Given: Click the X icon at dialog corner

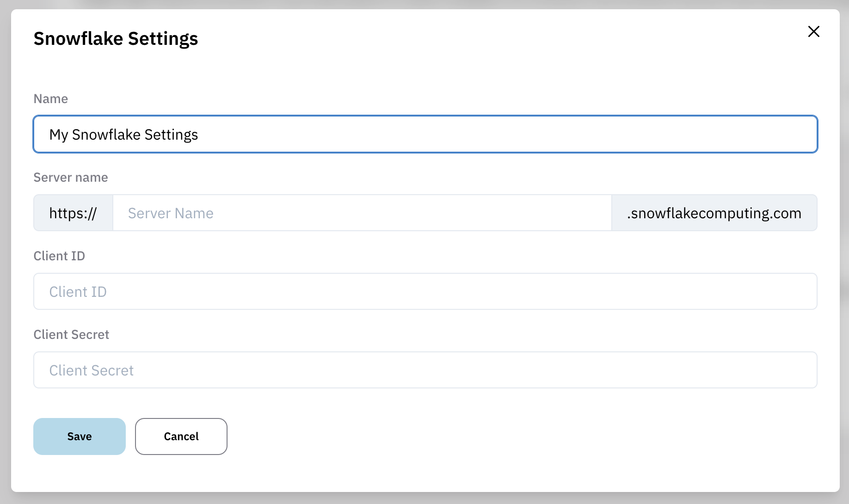Looking at the screenshot, I should 813,31.
